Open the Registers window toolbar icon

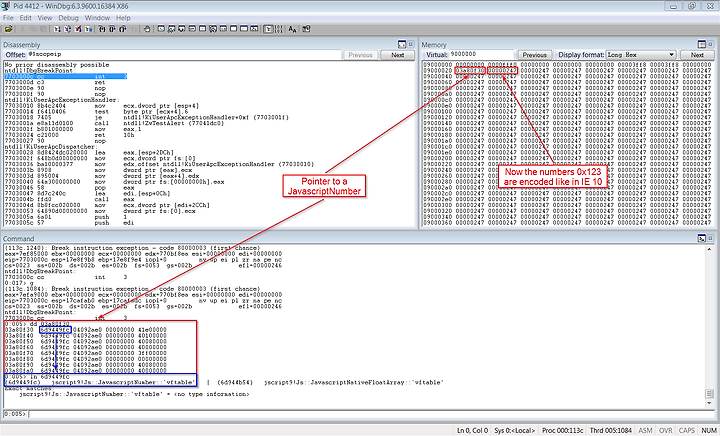tap(192, 29)
